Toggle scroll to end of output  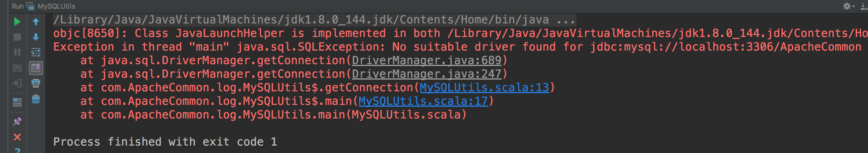[x=36, y=68]
